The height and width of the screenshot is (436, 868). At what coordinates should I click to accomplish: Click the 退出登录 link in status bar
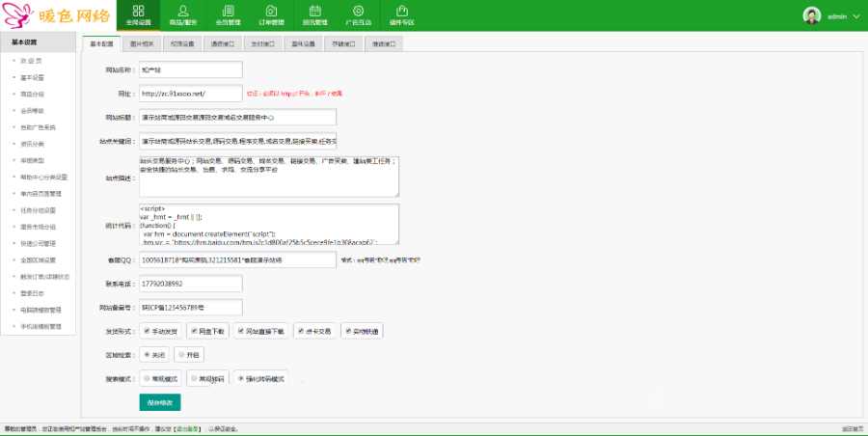point(187,428)
